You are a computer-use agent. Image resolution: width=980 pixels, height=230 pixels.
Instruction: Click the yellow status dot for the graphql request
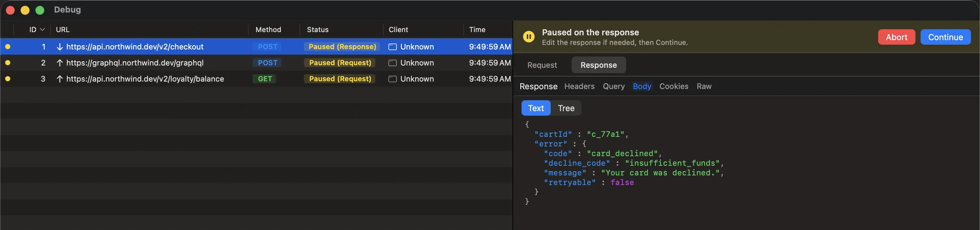coord(8,63)
